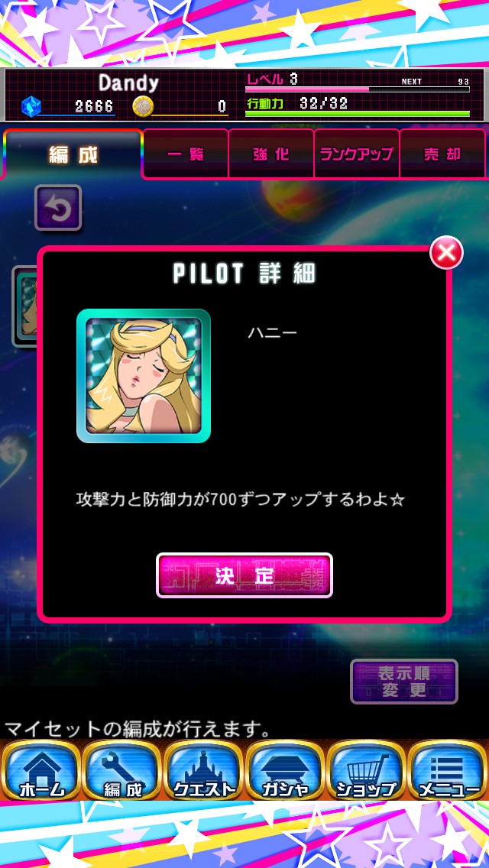The width and height of the screenshot is (489, 868).
Task: Tap the blue gem currency icon
Action: point(31,105)
